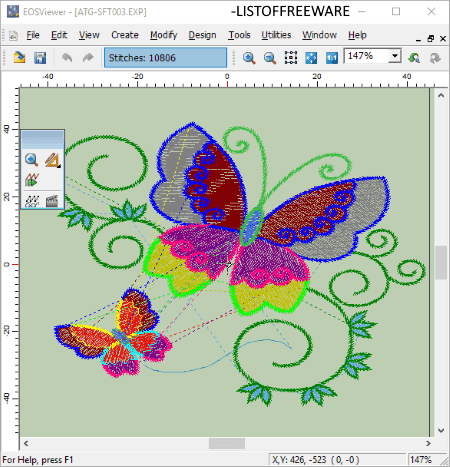
Task: Click the EOSViewer app icon in title bar
Action: click(x=13, y=12)
